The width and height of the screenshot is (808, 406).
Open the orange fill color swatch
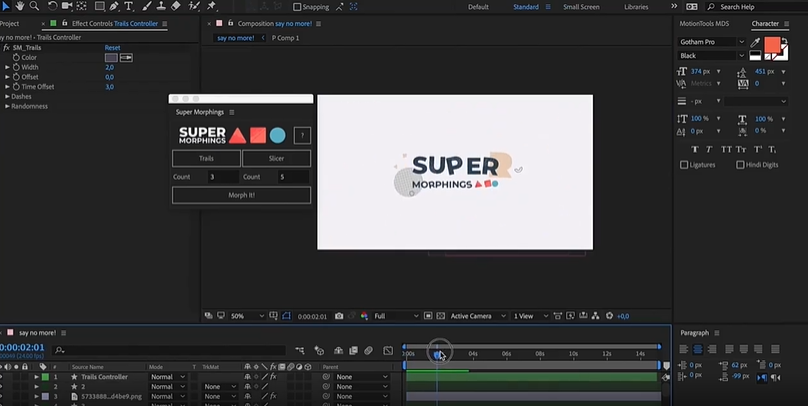(771, 45)
